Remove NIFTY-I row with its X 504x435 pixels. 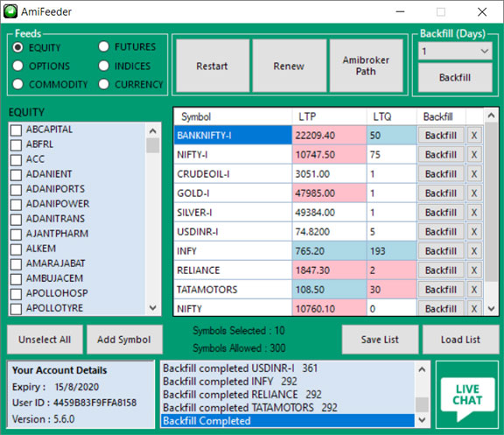tap(474, 155)
